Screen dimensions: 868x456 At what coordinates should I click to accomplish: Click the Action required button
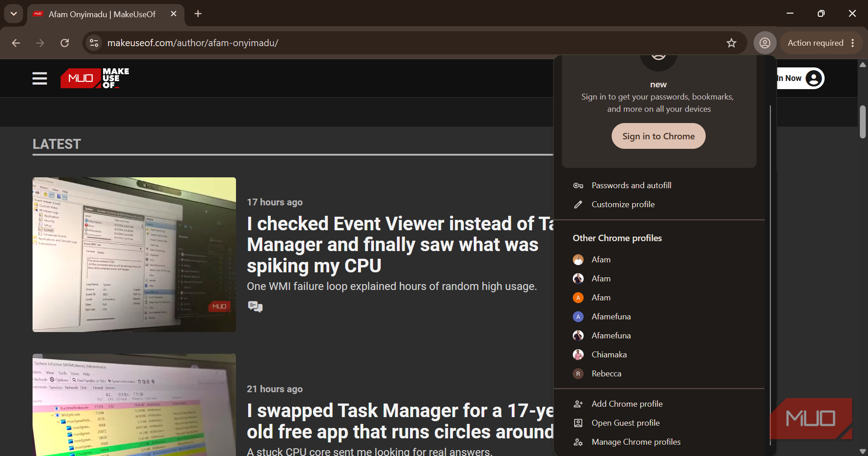point(816,43)
